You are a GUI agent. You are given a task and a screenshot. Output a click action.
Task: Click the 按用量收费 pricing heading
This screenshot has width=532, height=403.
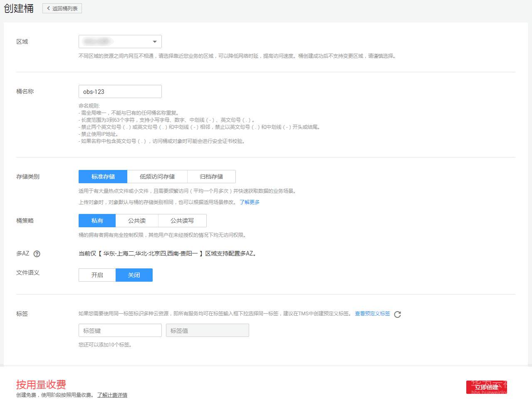pos(41,384)
